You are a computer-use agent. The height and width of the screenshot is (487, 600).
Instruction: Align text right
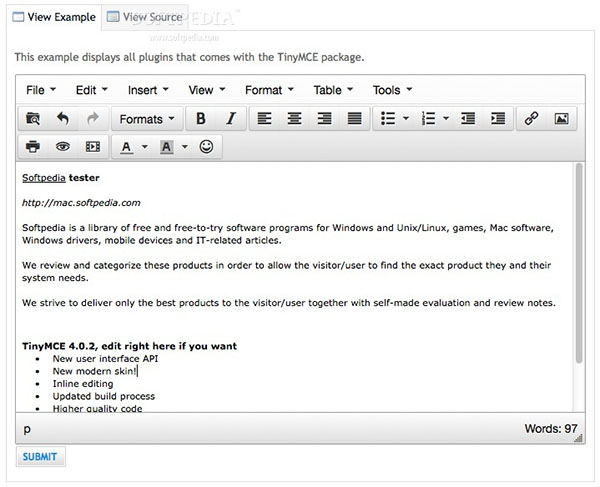point(324,119)
